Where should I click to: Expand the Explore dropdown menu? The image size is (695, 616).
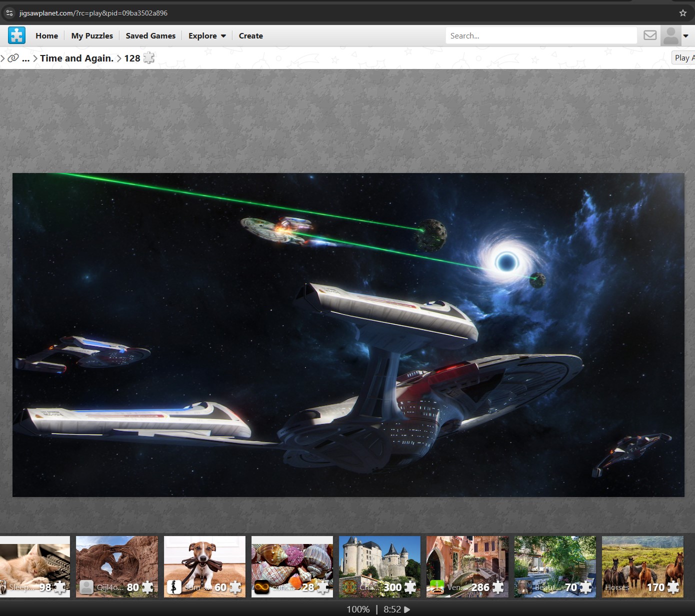click(x=207, y=36)
